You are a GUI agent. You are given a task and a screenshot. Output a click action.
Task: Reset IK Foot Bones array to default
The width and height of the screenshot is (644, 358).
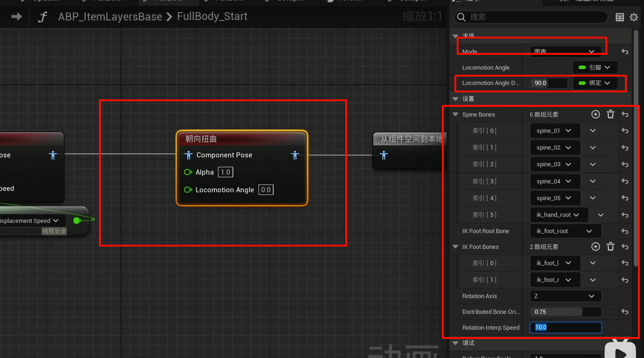[x=625, y=247]
